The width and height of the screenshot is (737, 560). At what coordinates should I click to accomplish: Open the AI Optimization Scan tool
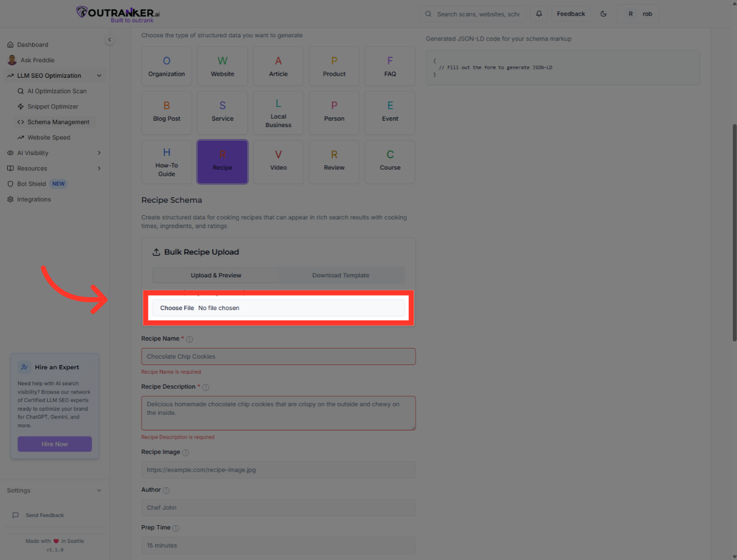[x=56, y=91]
